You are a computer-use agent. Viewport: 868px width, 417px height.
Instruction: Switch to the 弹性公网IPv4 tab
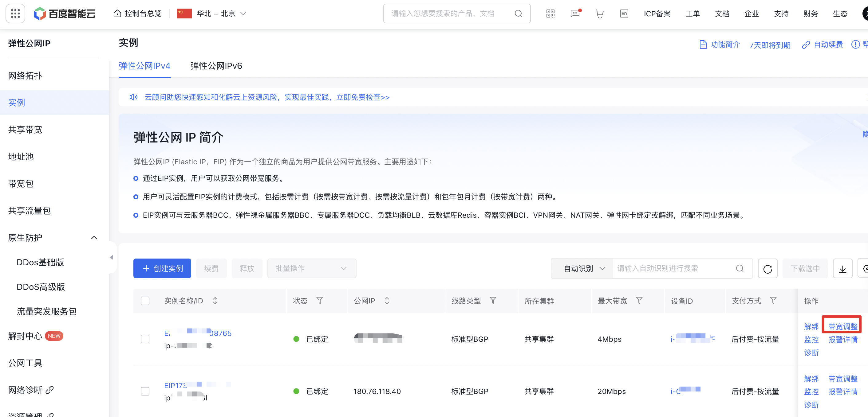(x=144, y=66)
